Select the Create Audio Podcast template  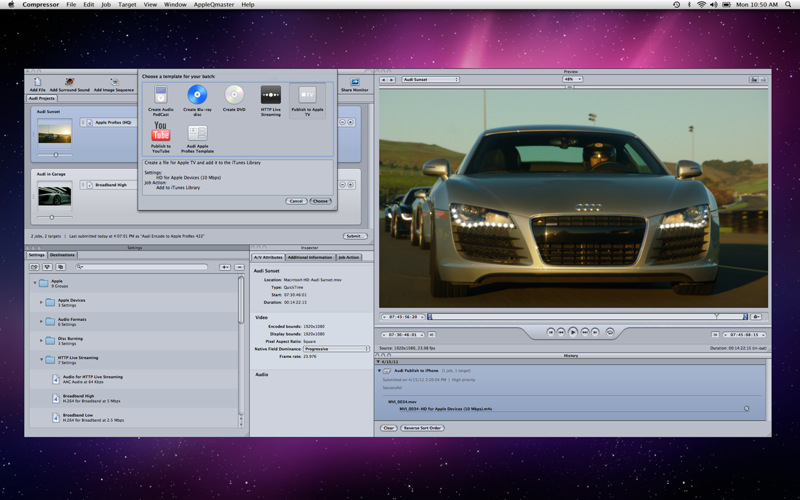160,96
